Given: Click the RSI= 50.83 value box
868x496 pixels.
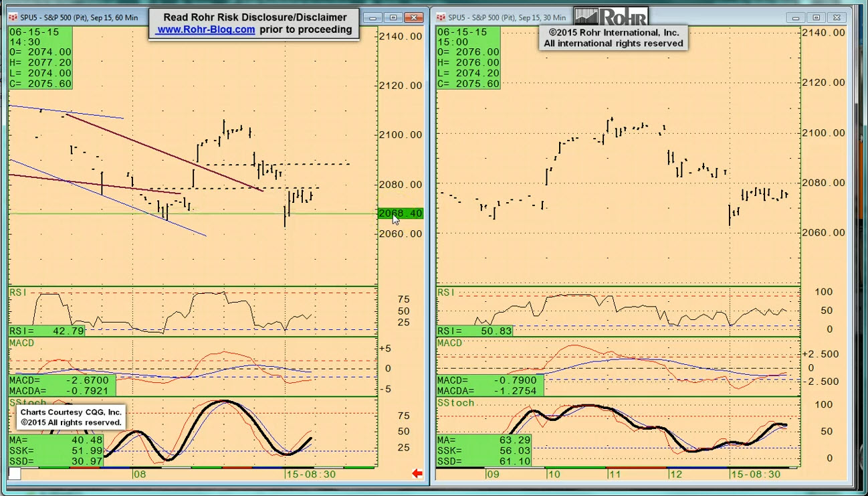Looking at the screenshot, I should coord(475,331).
